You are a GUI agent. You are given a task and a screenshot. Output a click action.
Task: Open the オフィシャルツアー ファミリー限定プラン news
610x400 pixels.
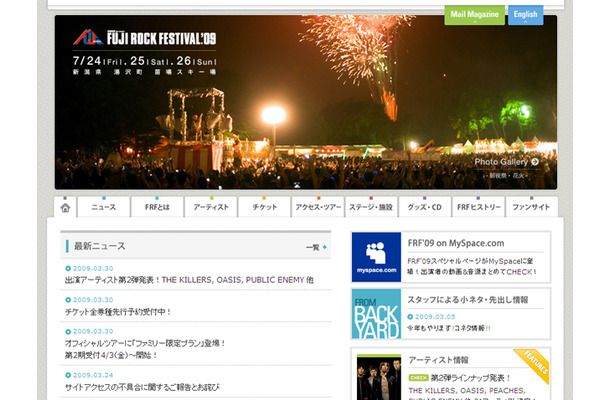pos(145,349)
